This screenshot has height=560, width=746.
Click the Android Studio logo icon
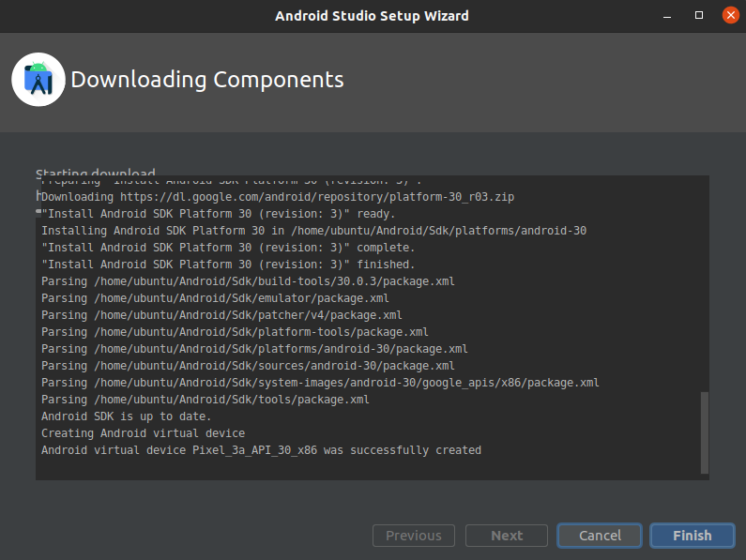38,80
